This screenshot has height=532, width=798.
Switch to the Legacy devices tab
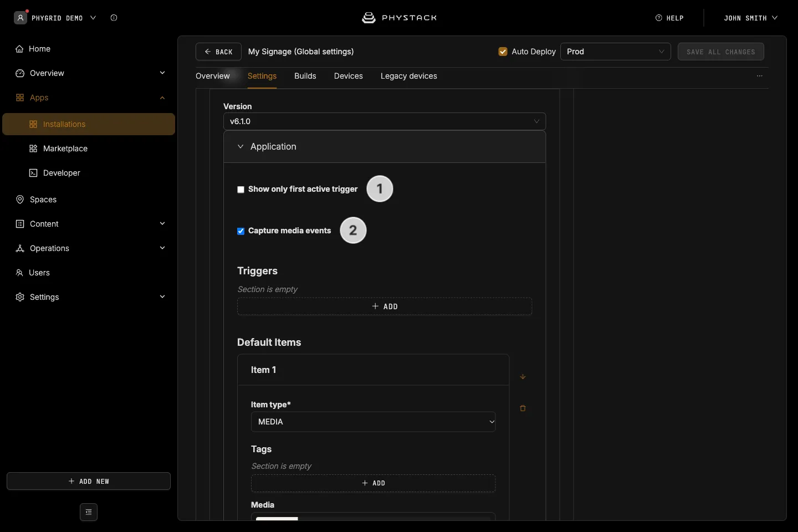409,76
